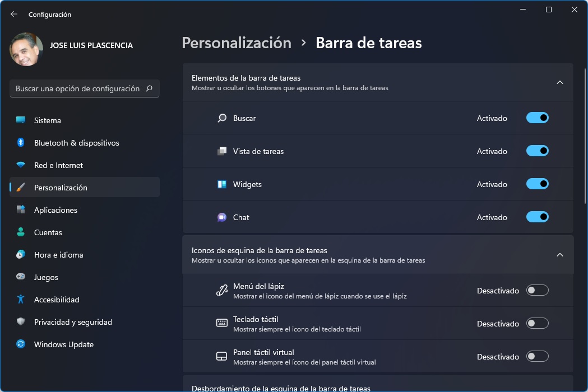The width and height of the screenshot is (588, 392).
Task: Turn off the Buscar switch
Action: (x=537, y=118)
